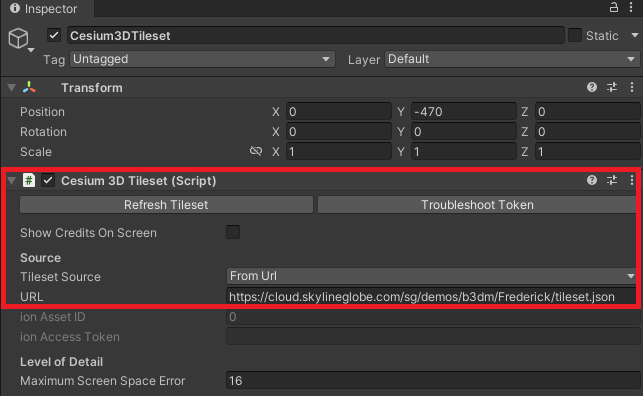
Task: Click the ion Asset ID field
Action: coord(433,316)
